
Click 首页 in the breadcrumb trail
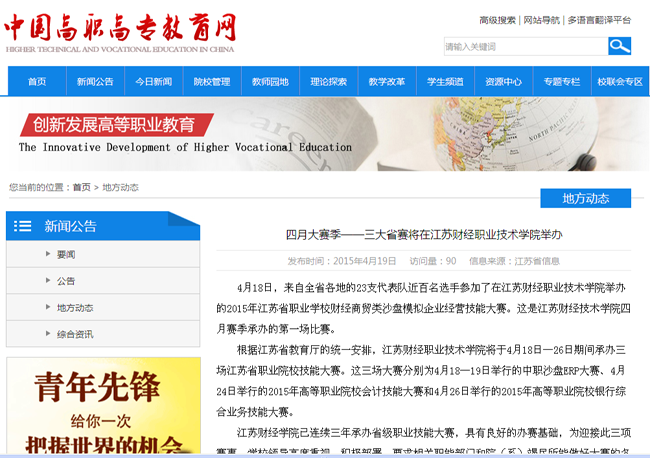click(81, 187)
